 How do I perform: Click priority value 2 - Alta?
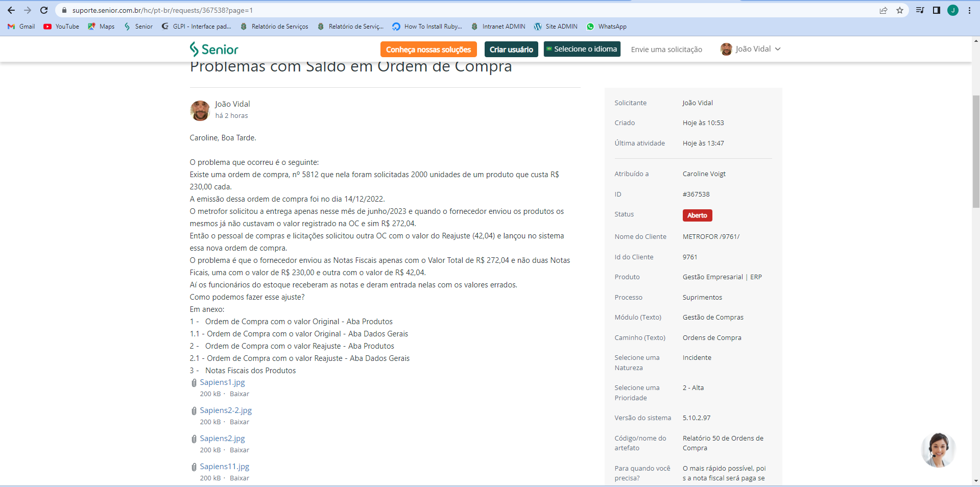pos(693,388)
